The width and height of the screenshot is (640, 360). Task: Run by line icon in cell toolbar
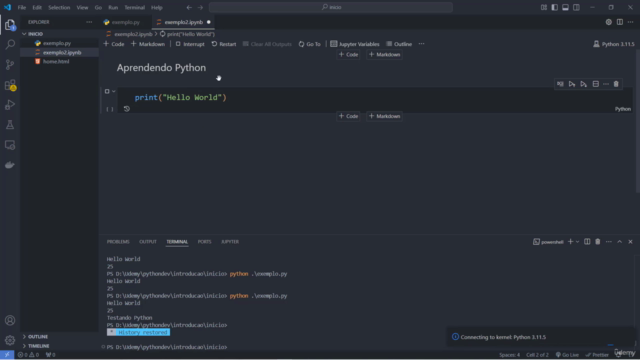point(560,84)
